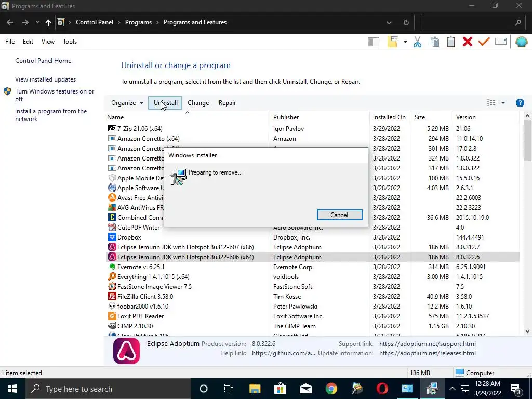Click the list scrollbar down arrow
532x399 pixels.
pos(527,331)
